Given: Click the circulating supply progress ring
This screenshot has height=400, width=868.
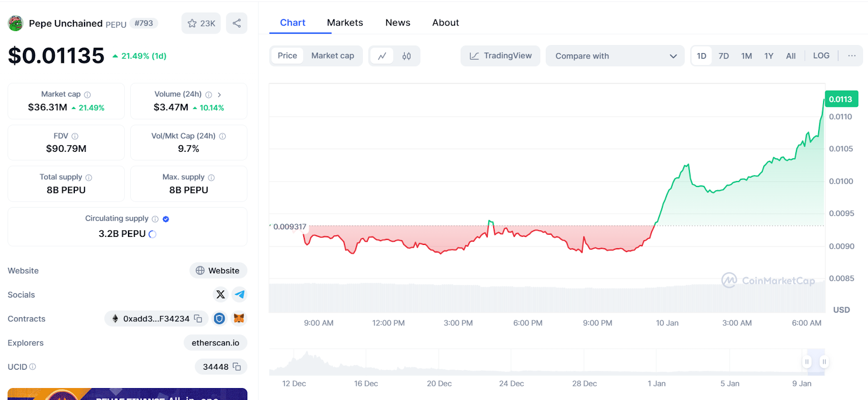Looking at the screenshot, I should point(152,234).
